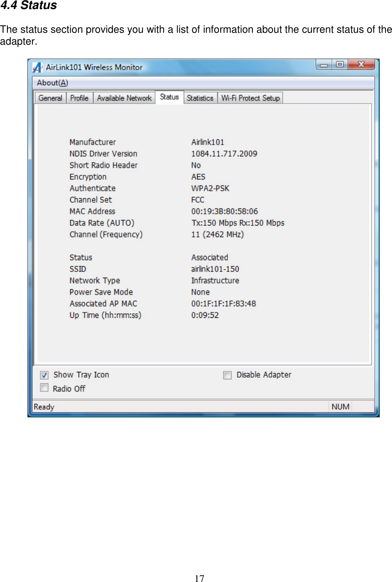Click the NDIS driver version 1084.11.717.2009
392x582 pixels.
tap(224, 154)
